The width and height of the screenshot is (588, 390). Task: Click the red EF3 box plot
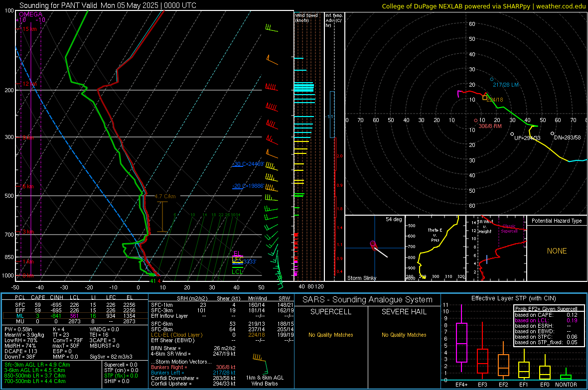pos(482,361)
